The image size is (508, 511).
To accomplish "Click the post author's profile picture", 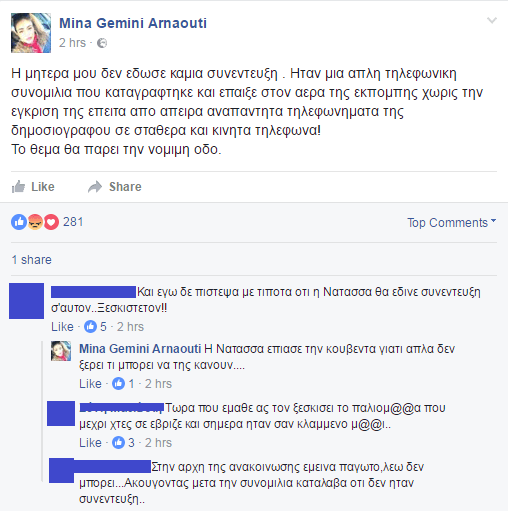I will click(31, 33).
